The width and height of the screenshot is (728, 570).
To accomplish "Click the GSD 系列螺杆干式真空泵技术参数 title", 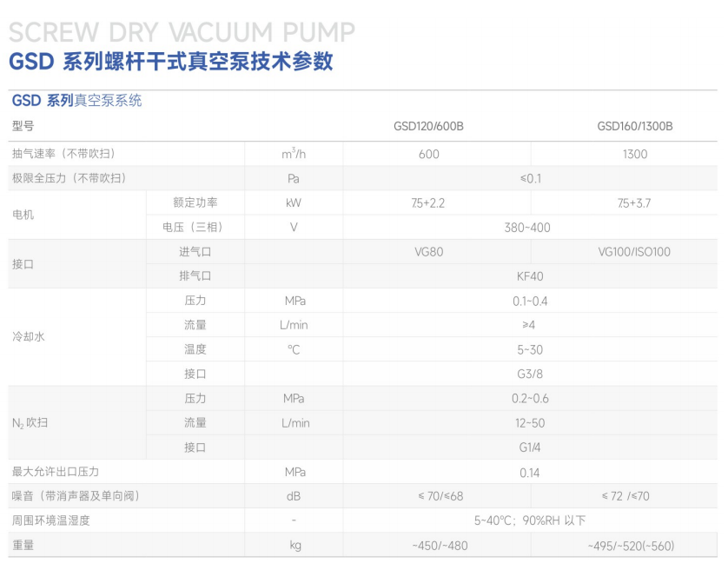I will coord(170,62).
